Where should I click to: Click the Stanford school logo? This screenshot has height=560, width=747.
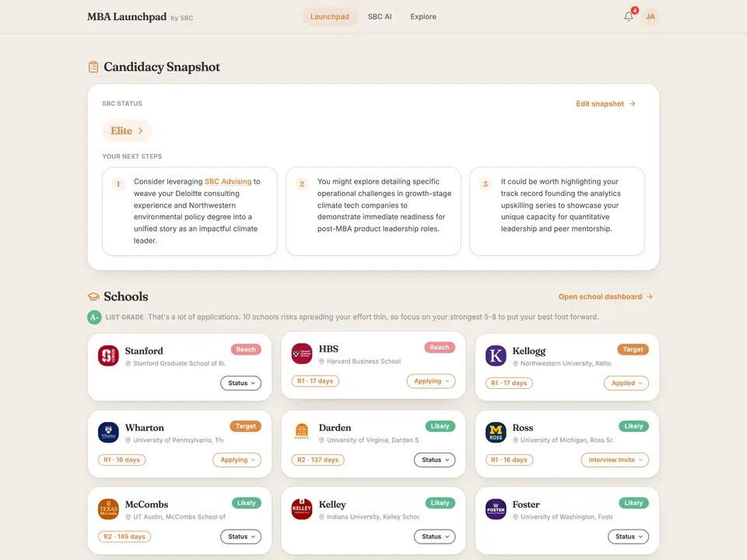[108, 355]
